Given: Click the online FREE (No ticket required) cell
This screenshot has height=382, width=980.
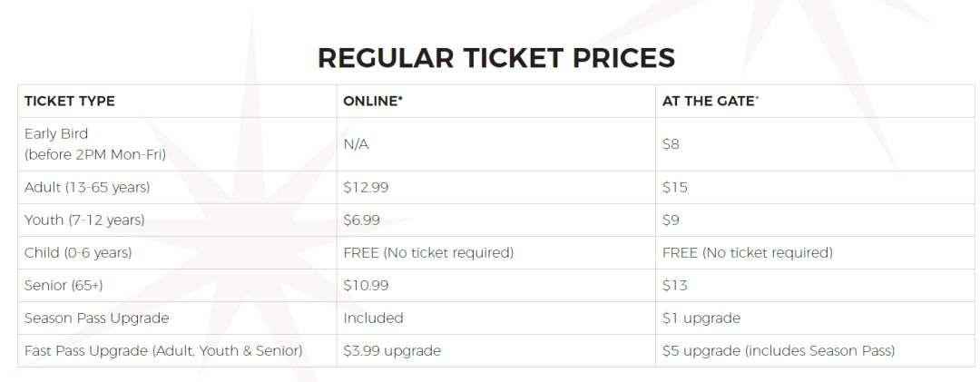Looking at the screenshot, I should coord(428,253).
